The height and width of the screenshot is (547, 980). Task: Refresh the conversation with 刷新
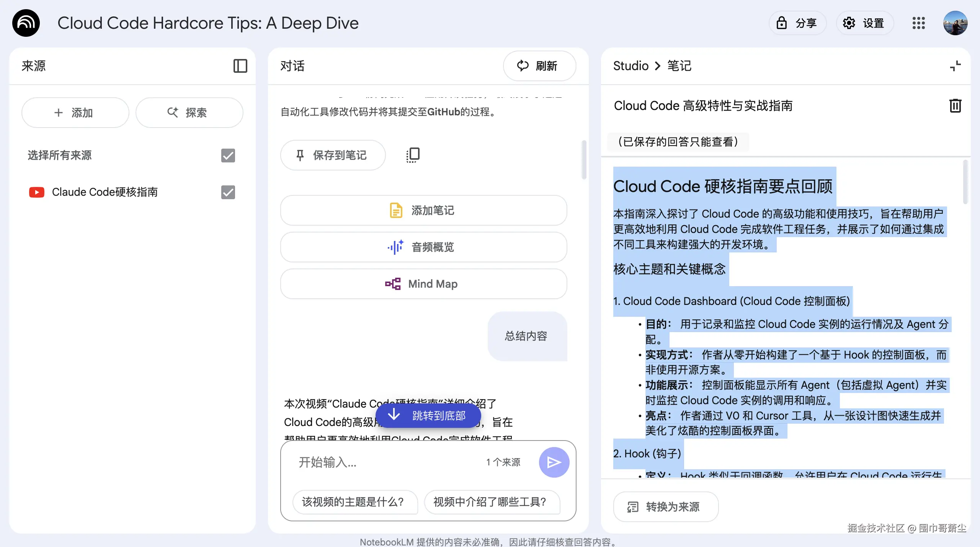(x=539, y=66)
